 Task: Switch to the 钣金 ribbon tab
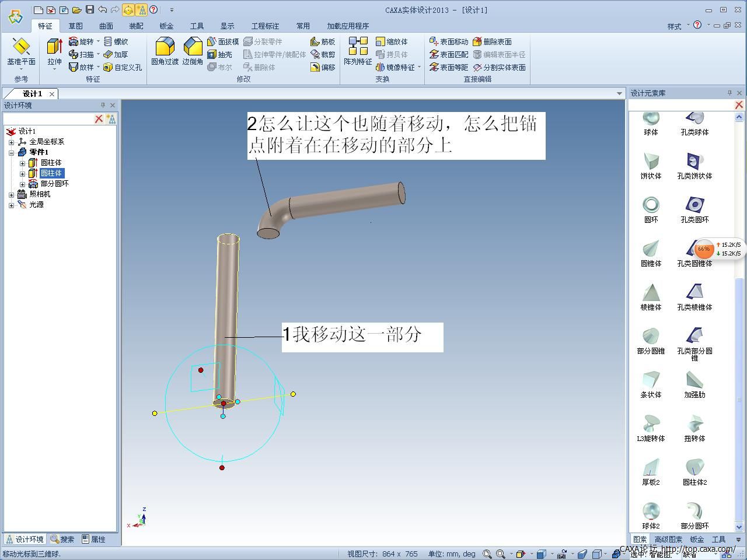[166, 26]
